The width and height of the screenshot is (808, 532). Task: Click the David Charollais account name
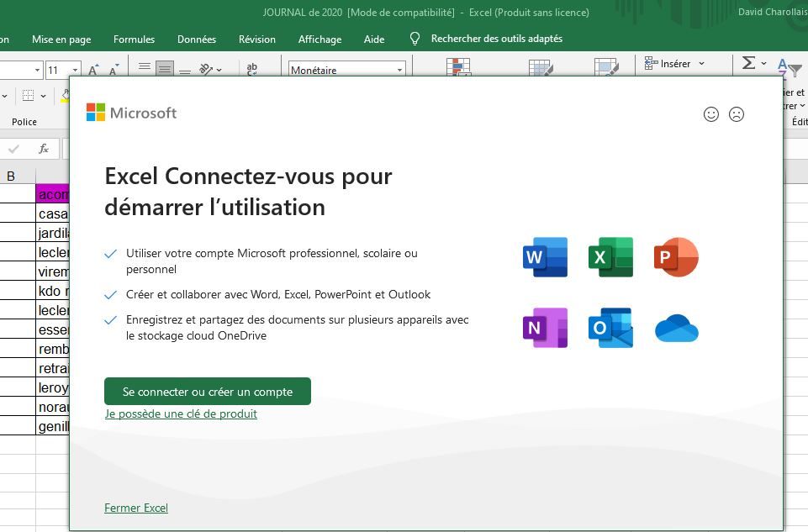[x=773, y=12]
